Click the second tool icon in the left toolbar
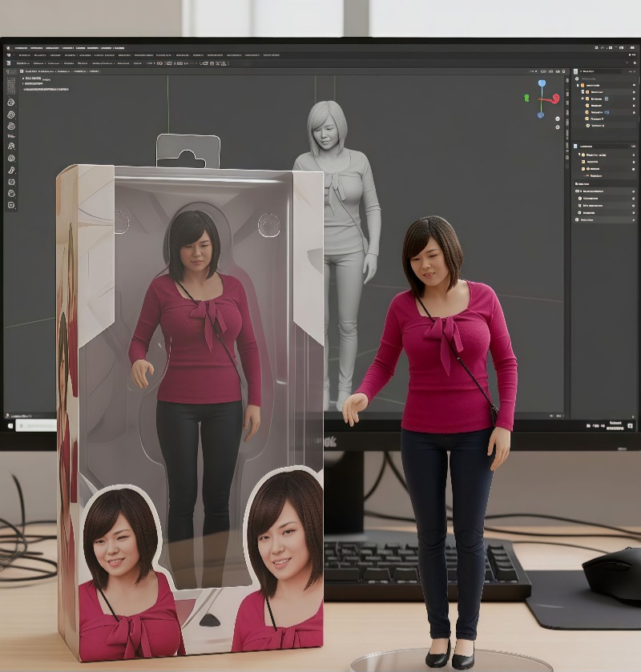The width and height of the screenshot is (641, 672). point(11,115)
